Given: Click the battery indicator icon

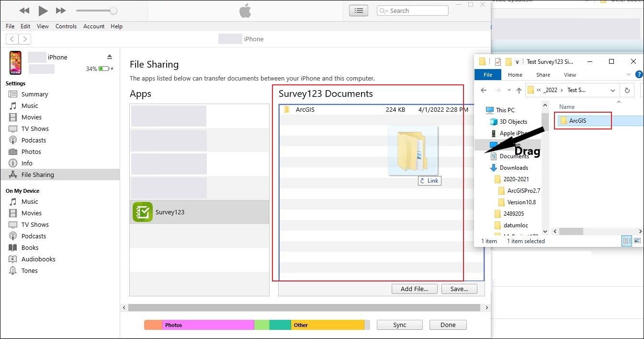Looking at the screenshot, I should pyautogui.click(x=104, y=69).
